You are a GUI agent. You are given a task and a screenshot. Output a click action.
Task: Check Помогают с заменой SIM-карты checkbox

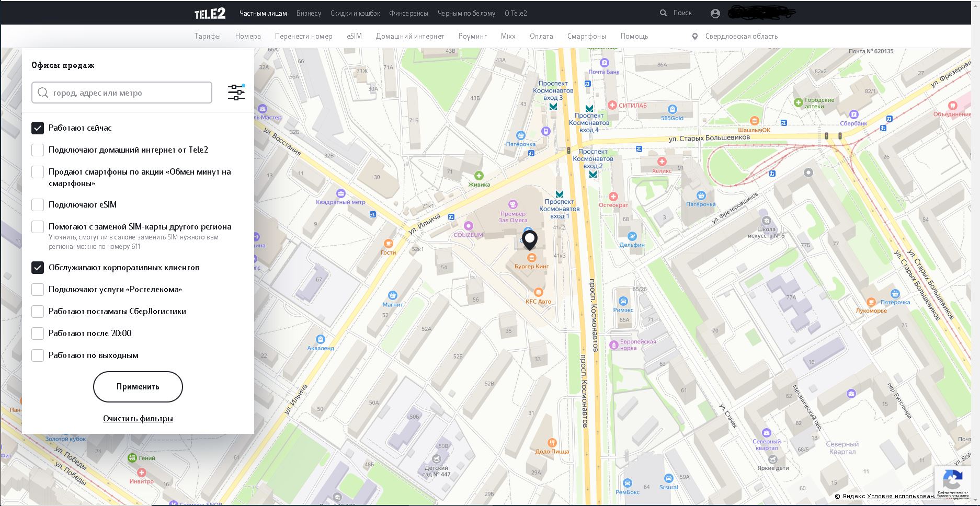point(38,227)
